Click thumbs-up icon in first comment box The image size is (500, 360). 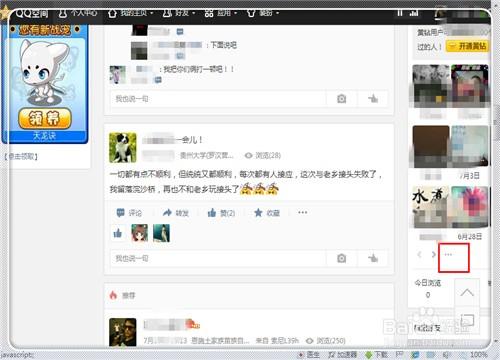(x=373, y=99)
